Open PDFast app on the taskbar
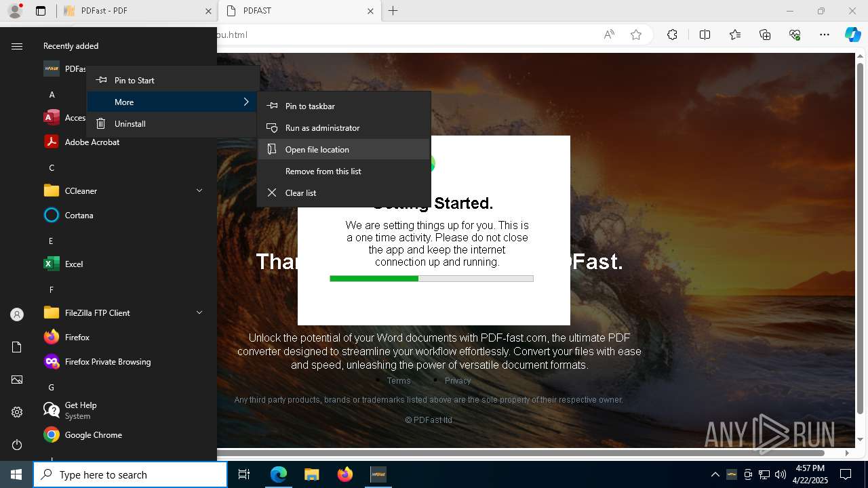This screenshot has height=488, width=868. coord(378,474)
